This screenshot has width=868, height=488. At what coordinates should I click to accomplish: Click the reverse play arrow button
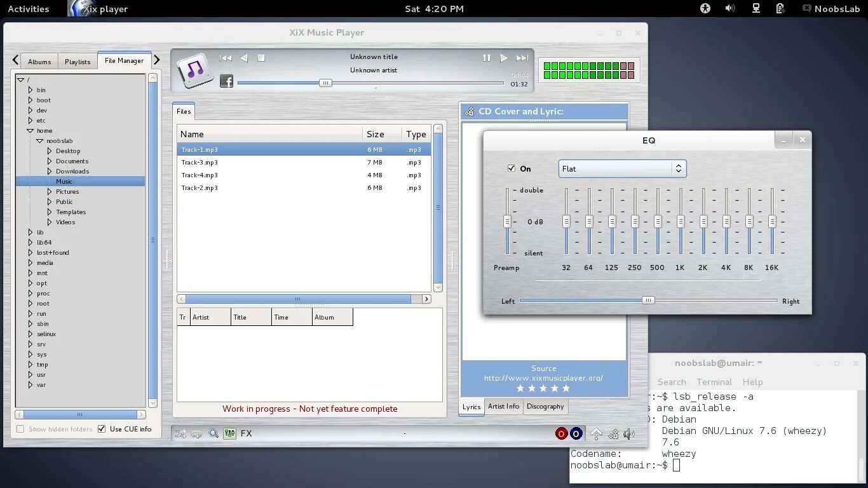pyautogui.click(x=243, y=58)
